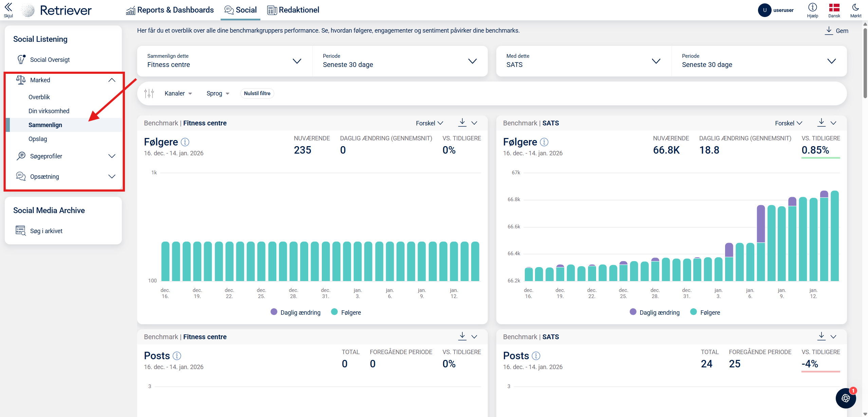
Task: Open the floating chat support icon
Action: [x=845, y=398]
